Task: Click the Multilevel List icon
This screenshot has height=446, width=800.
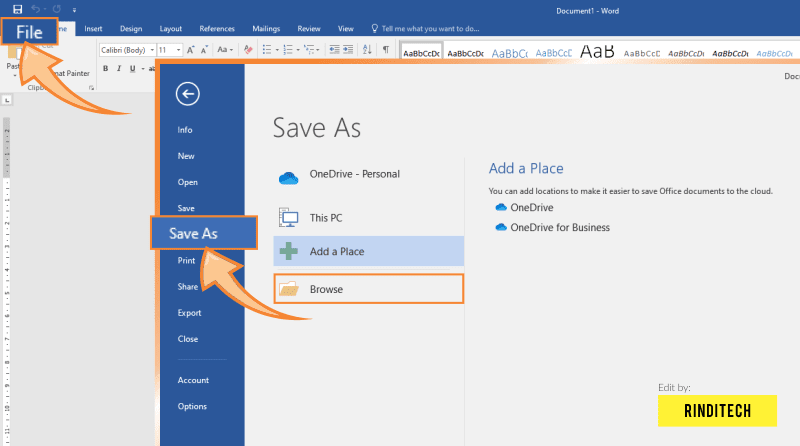Action: pyautogui.click(x=309, y=50)
